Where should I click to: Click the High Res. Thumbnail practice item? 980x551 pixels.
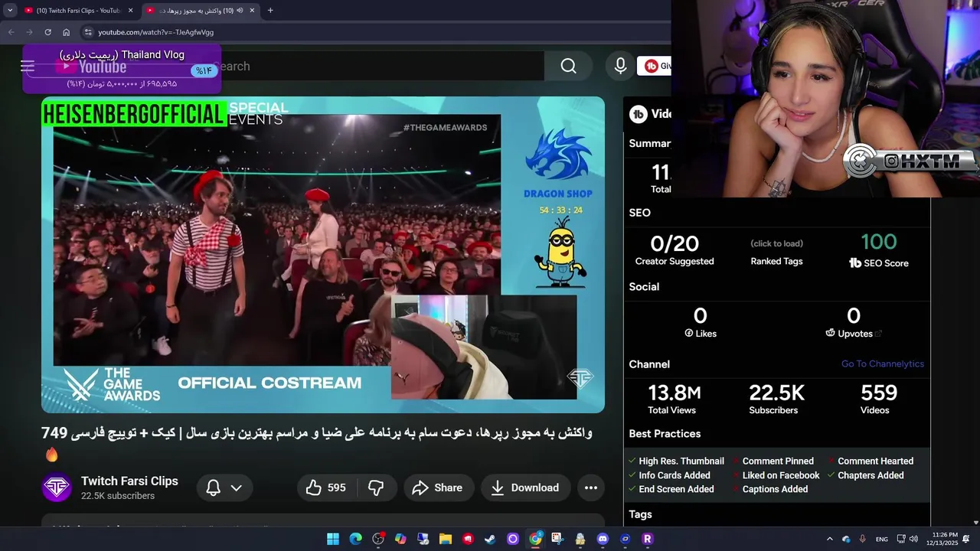point(676,461)
